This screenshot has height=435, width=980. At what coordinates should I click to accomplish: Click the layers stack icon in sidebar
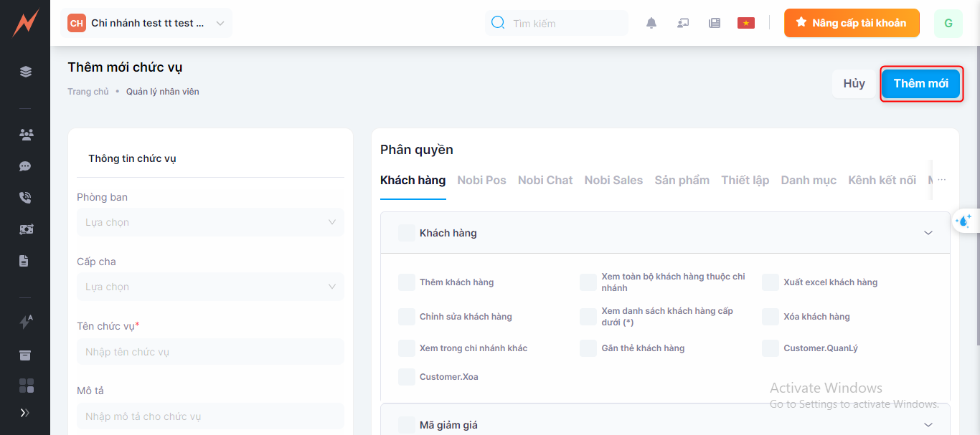click(x=26, y=72)
